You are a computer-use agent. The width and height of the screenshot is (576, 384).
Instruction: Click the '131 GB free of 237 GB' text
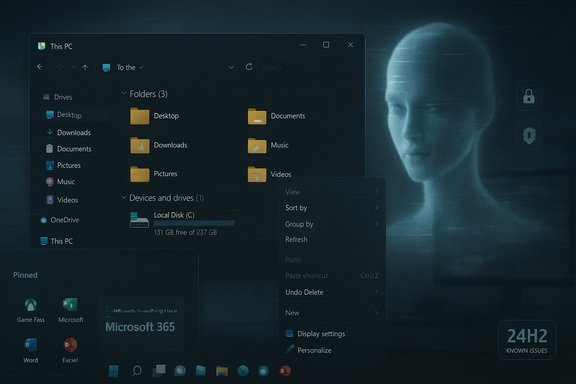(185, 232)
